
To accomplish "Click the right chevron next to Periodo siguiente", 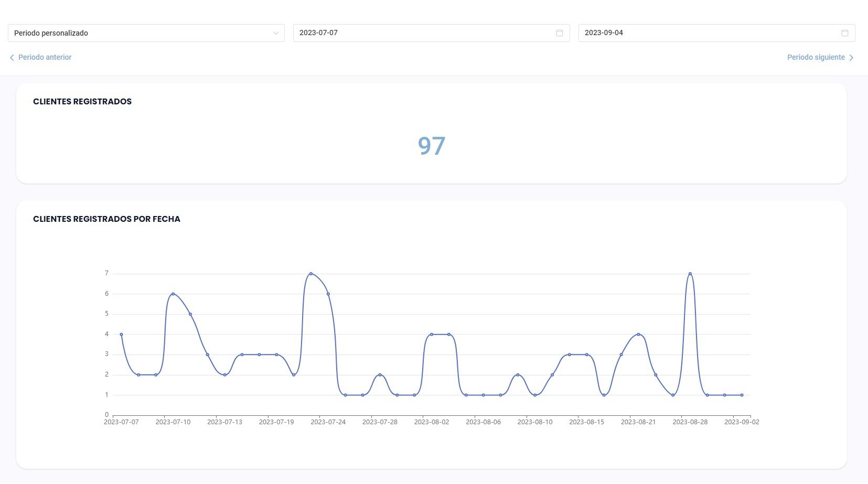I will 851,57.
